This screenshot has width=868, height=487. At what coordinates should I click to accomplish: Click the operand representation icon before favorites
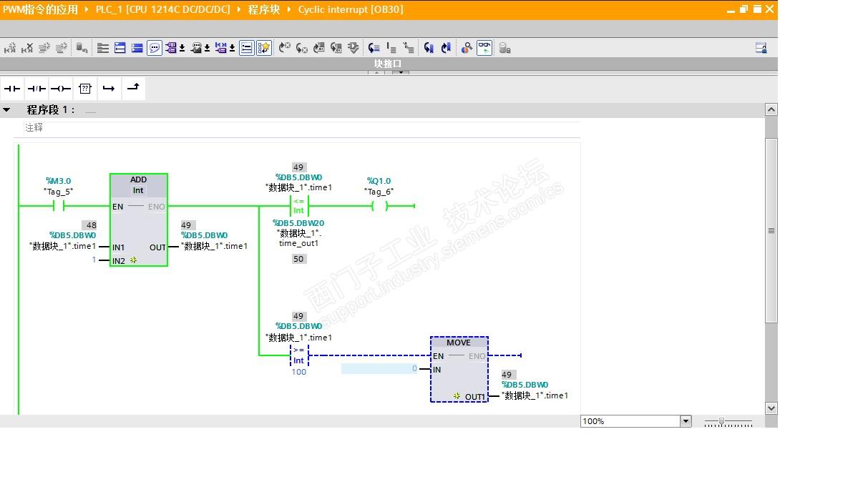(221, 48)
